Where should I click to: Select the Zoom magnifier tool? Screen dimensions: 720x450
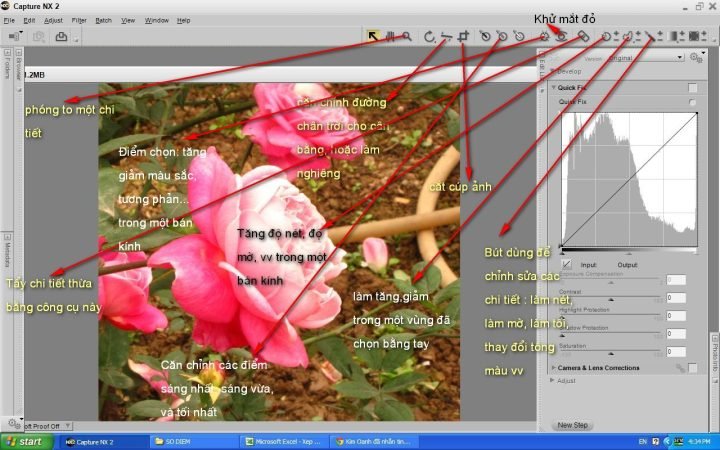(406, 36)
